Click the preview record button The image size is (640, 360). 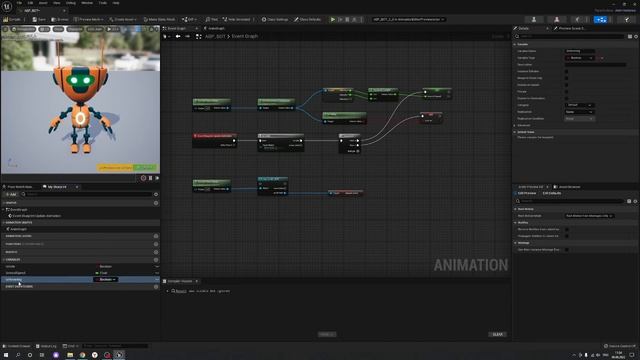coord(143,178)
